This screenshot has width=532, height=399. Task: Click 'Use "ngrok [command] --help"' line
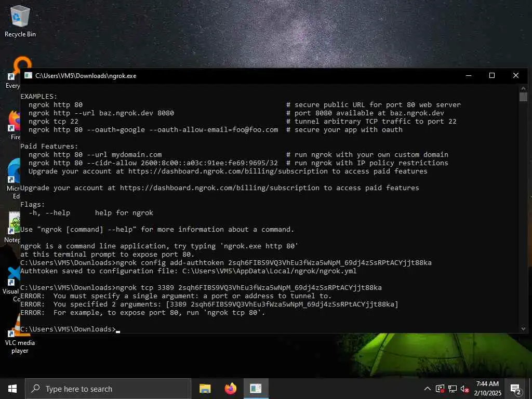pyautogui.click(x=157, y=229)
